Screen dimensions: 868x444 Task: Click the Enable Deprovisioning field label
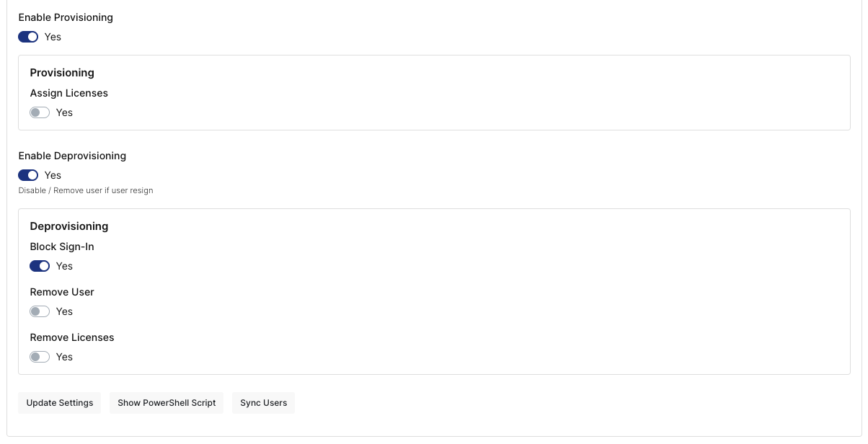[x=72, y=156]
